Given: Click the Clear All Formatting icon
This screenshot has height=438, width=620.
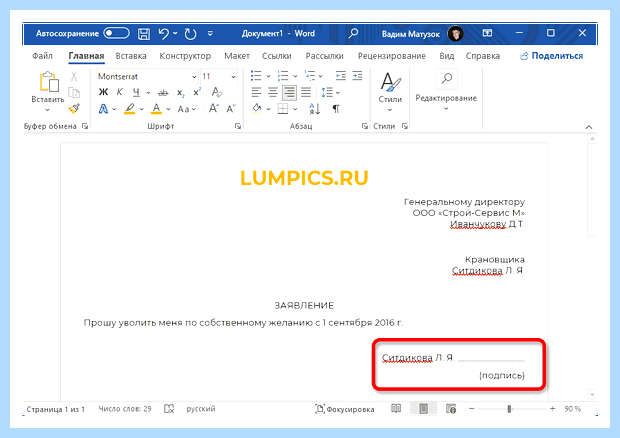Looking at the screenshot, I should point(217,92).
